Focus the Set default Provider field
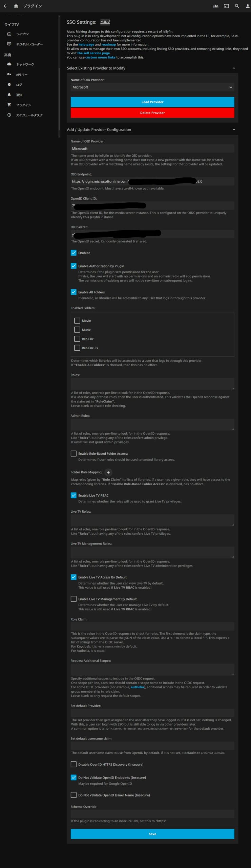The width and height of the screenshot is (251, 868). [x=152, y=713]
